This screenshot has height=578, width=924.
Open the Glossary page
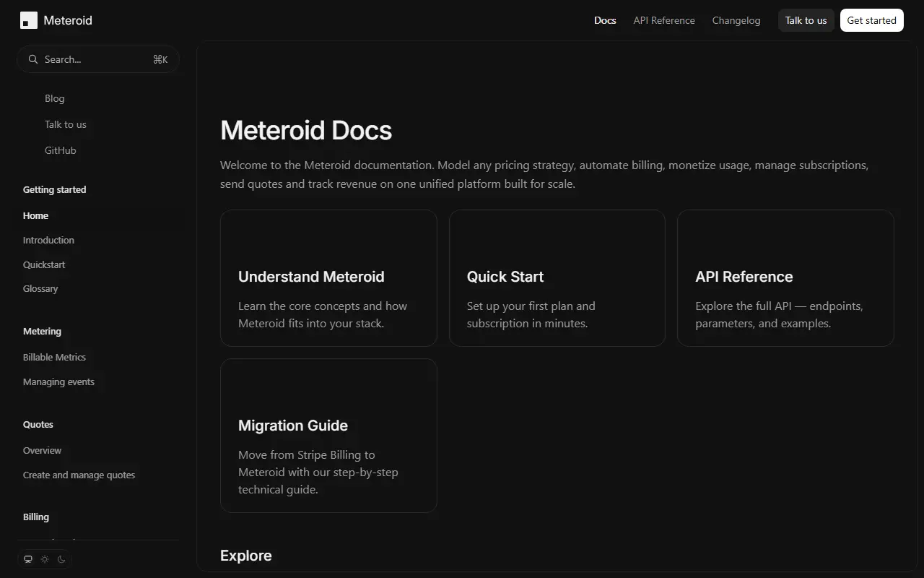point(40,288)
